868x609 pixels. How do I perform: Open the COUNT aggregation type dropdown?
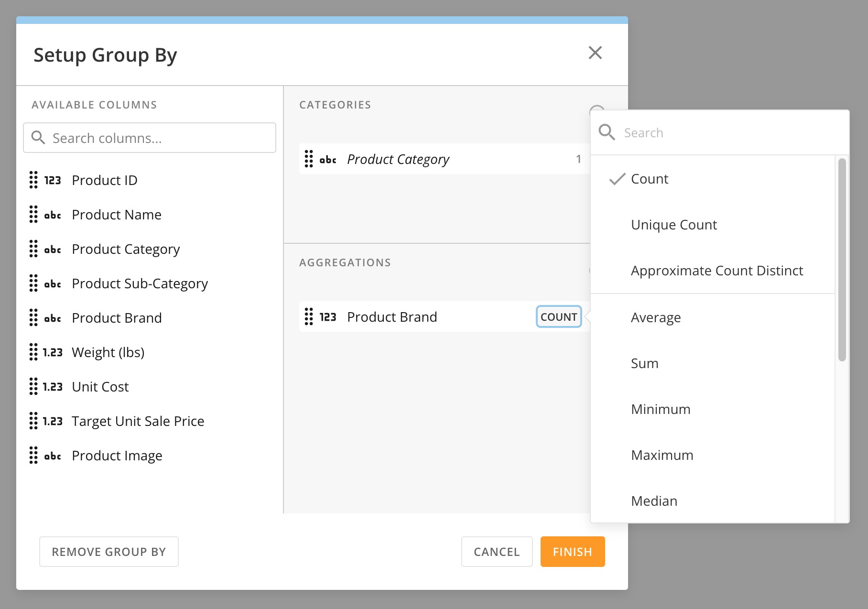click(x=558, y=317)
